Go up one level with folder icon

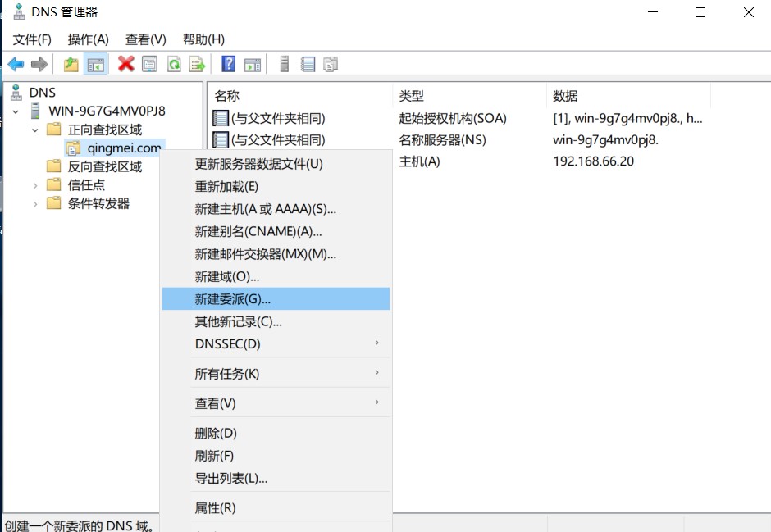71,64
